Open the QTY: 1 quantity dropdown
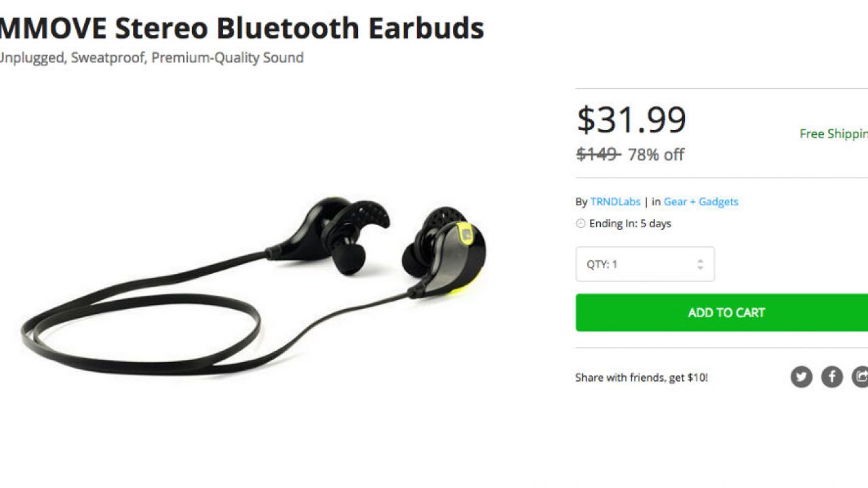The width and height of the screenshot is (868, 488). (645, 264)
